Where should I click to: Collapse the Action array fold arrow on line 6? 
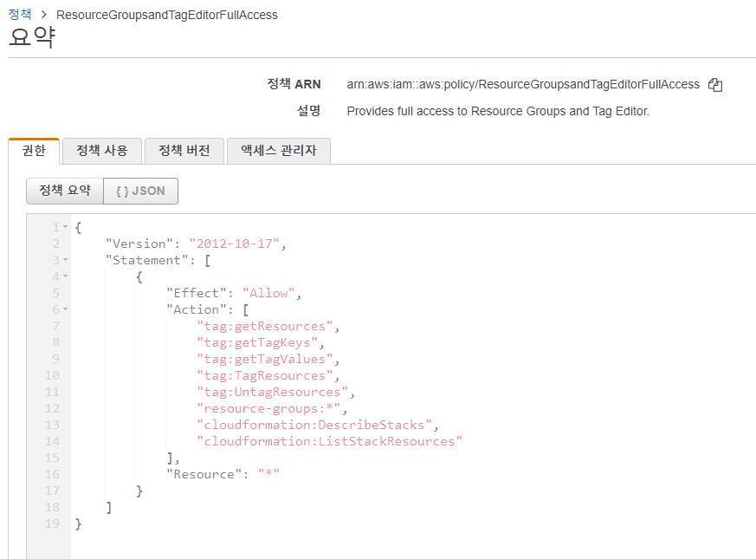(x=65, y=309)
